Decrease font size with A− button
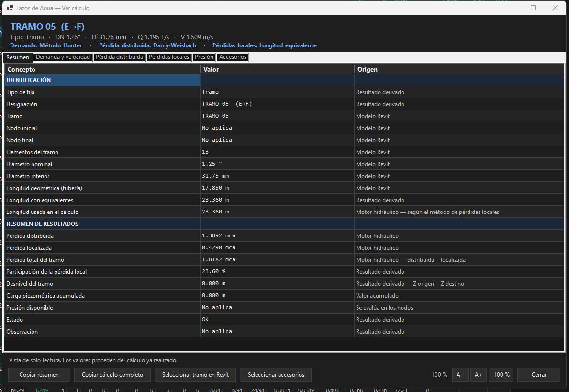 [x=460, y=375]
